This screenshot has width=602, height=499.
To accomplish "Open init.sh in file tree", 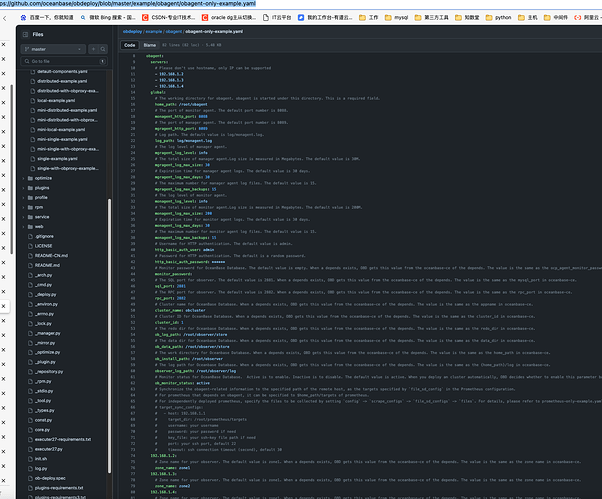I will (x=41, y=459).
